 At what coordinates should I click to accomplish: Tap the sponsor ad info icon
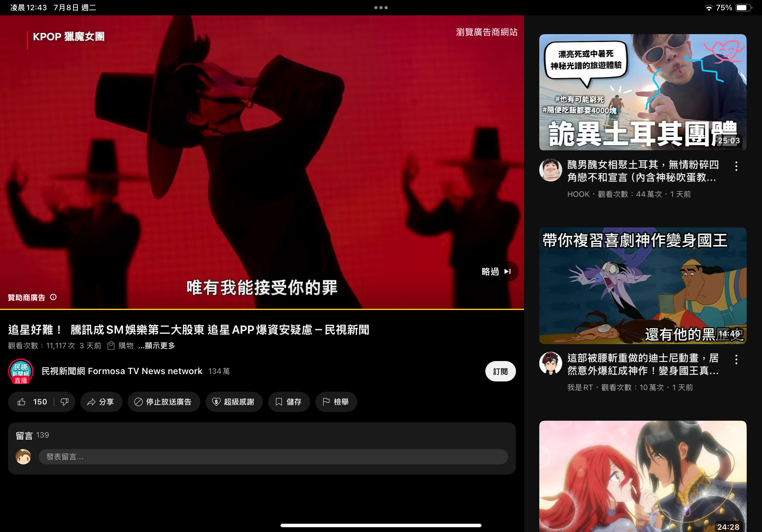click(x=53, y=297)
